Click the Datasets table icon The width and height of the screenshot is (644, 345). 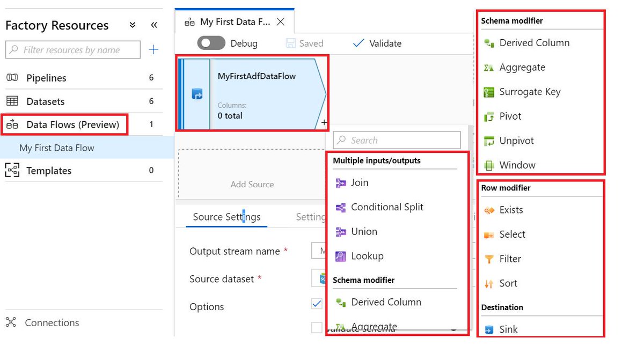12,101
